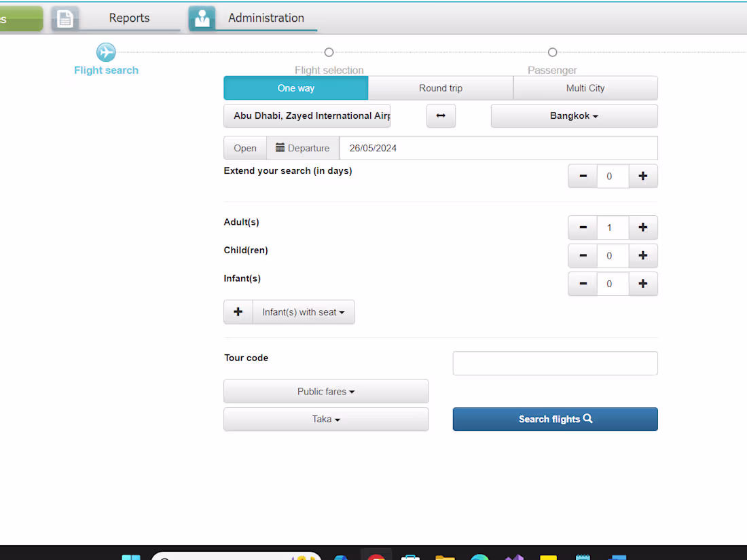Viewport: 747px width, 560px height.
Task: Open the Bangkok destination dropdown
Action: [574, 115]
